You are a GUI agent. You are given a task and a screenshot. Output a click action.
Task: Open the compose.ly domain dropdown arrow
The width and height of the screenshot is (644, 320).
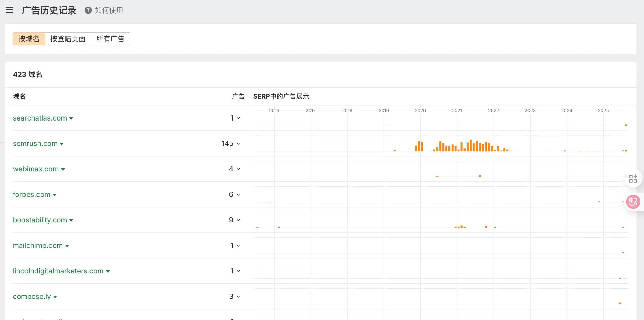(x=55, y=297)
